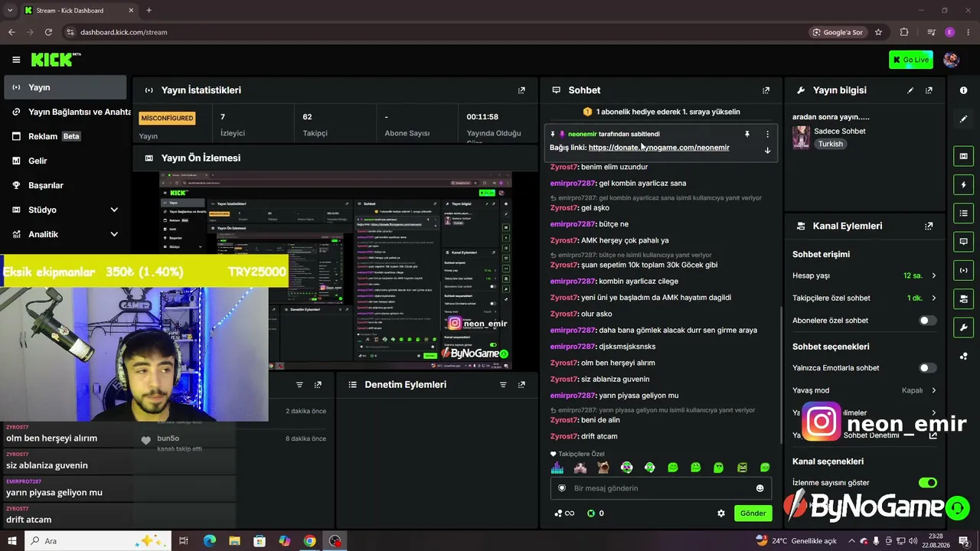Open Reklam Beta sidebar item
The image size is (980, 551).
click(65, 136)
